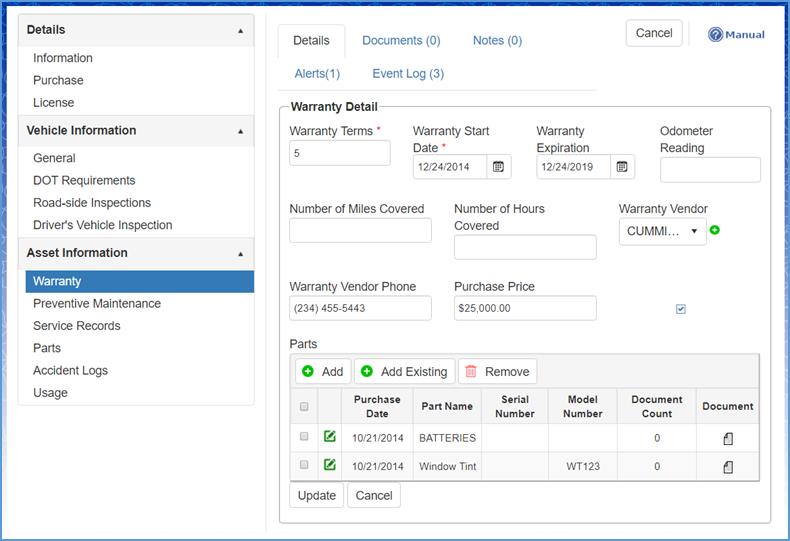
Task: Collapse the Asset Information section
Action: (x=240, y=254)
